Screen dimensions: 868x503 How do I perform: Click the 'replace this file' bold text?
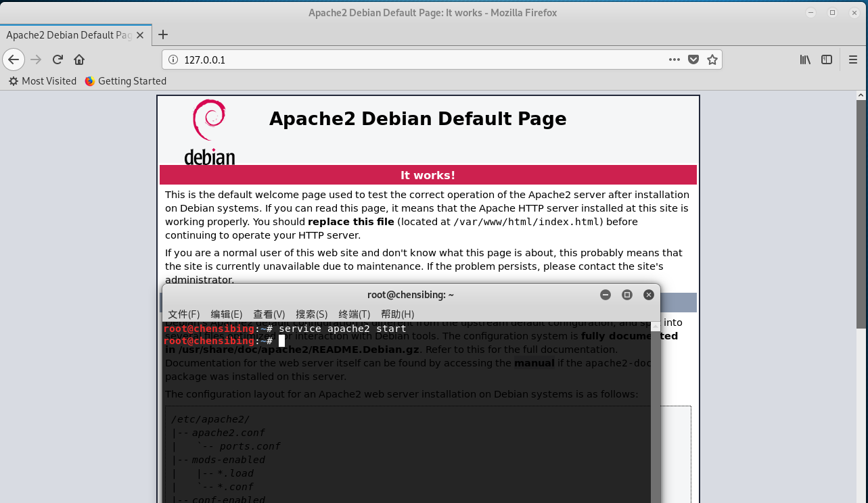(x=351, y=222)
